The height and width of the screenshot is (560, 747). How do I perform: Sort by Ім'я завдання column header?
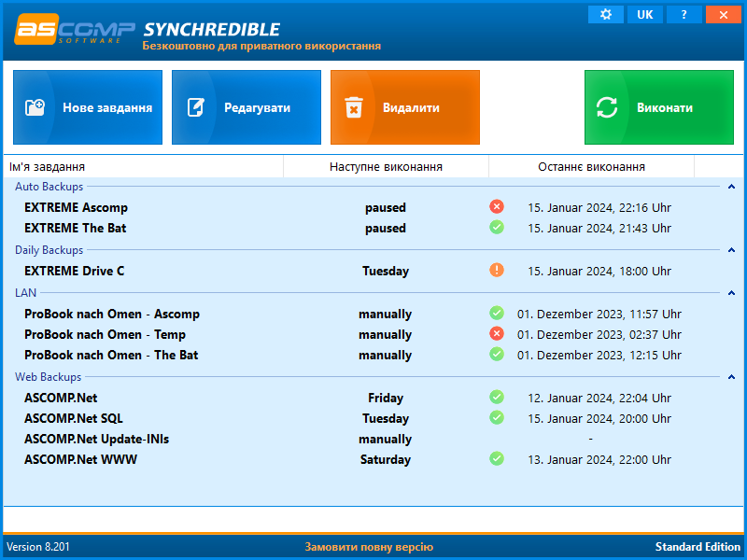coord(144,167)
